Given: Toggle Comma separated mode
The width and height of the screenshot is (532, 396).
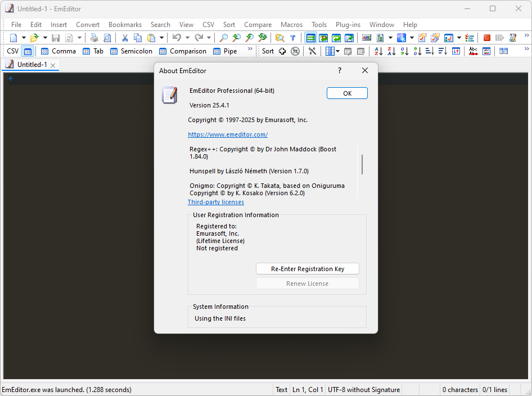Looking at the screenshot, I should point(58,51).
